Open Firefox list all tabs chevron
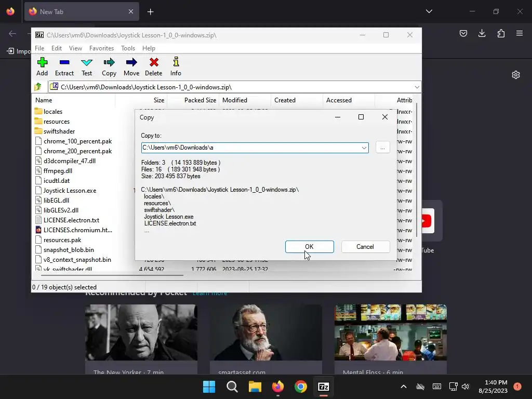 (429, 11)
